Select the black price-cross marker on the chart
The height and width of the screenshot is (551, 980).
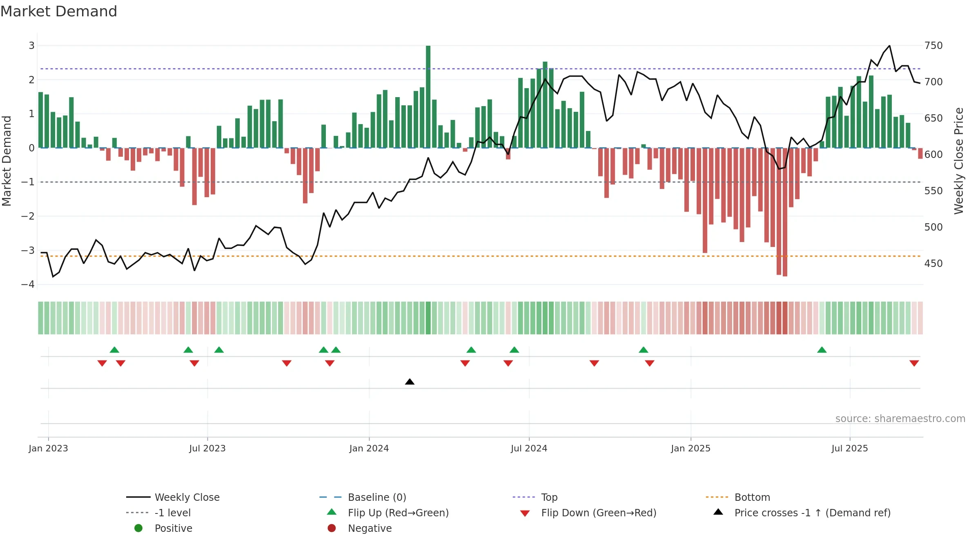[410, 382]
